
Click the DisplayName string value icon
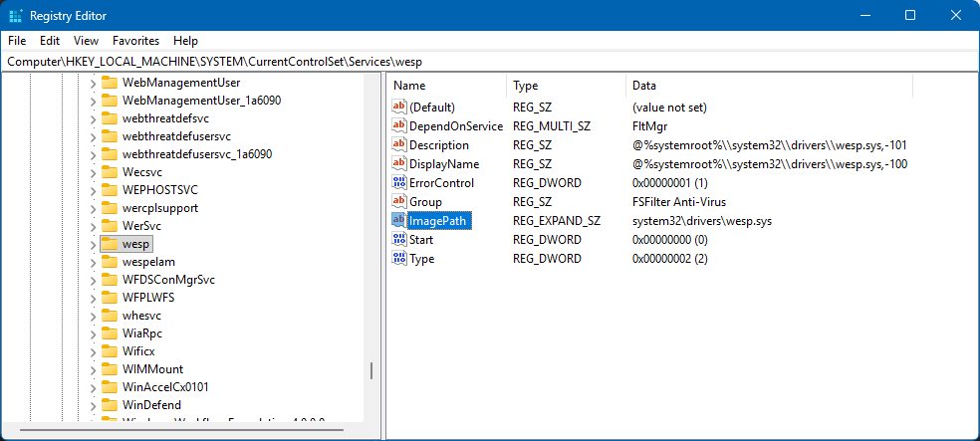(398, 163)
